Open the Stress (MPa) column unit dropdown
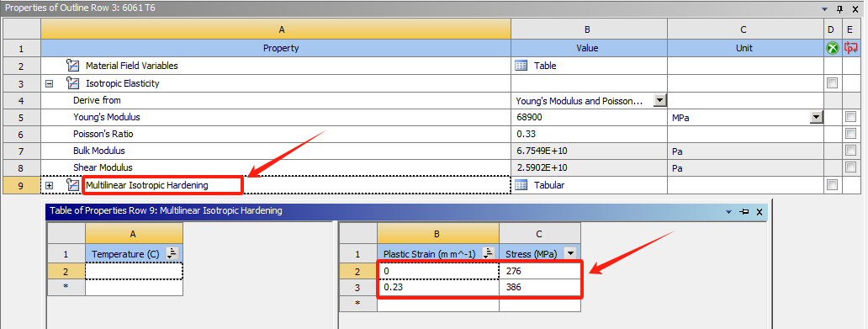This screenshot has height=329, width=868. [x=570, y=253]
